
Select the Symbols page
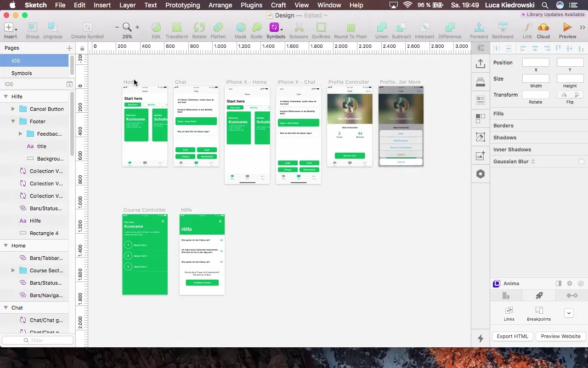[x=34, y=73]
